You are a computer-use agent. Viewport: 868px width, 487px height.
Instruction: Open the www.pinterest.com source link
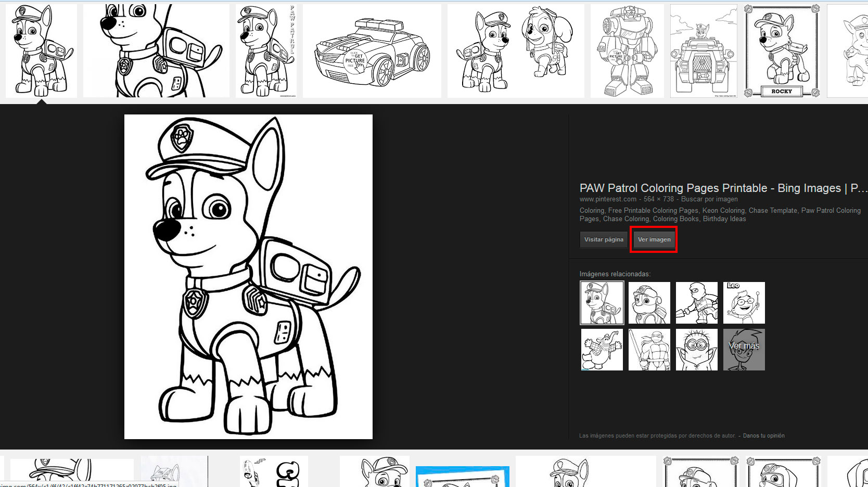click(x=608, y=199)
